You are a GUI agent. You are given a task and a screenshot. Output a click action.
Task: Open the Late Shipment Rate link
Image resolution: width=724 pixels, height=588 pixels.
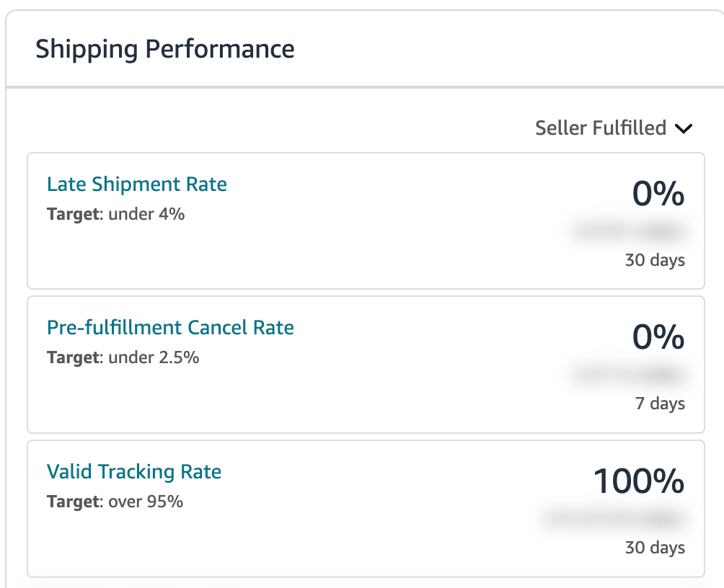coord(137,184)
